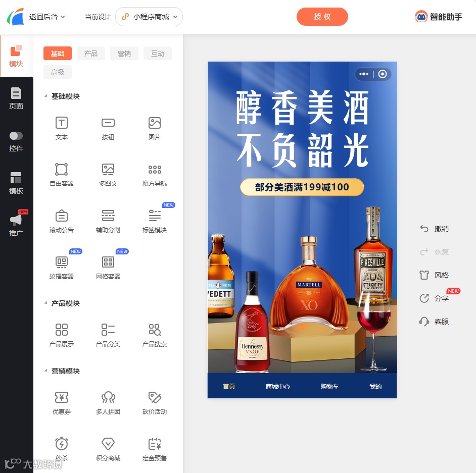Viewport: 476px width, 473px height.
Task: Click the 醇香美酒 不负韶光 headline text
Action: coord(302,129)
